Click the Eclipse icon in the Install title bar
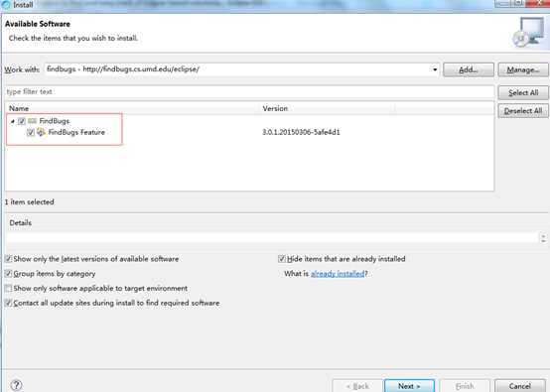The height and width of the screenshot is (392, 550). click(x=5, y=5)
